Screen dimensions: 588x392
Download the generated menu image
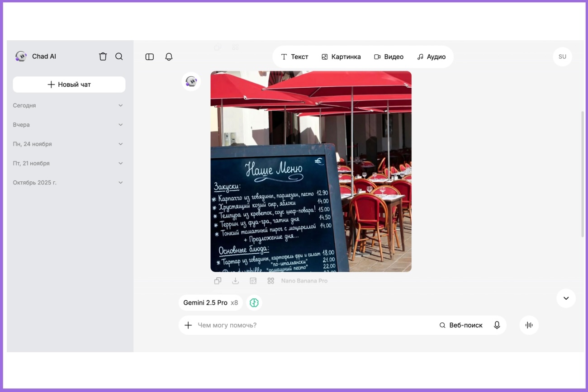tap(235, 281)
